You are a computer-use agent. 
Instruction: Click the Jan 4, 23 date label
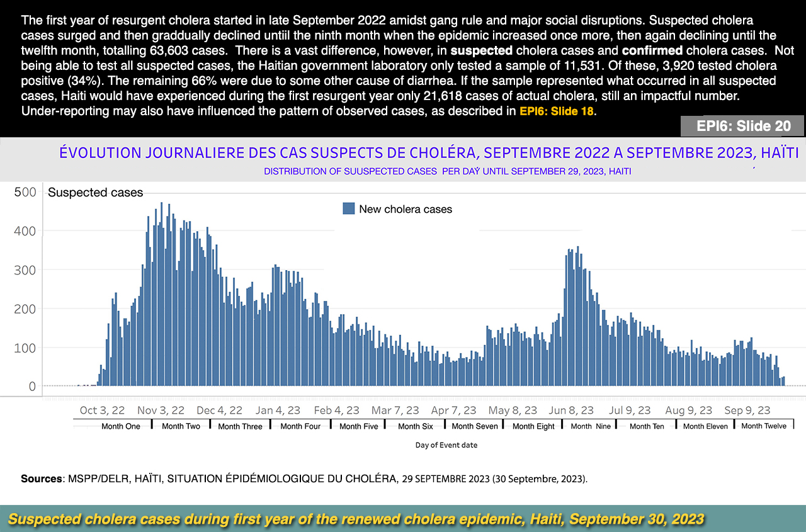coord(279,410)
